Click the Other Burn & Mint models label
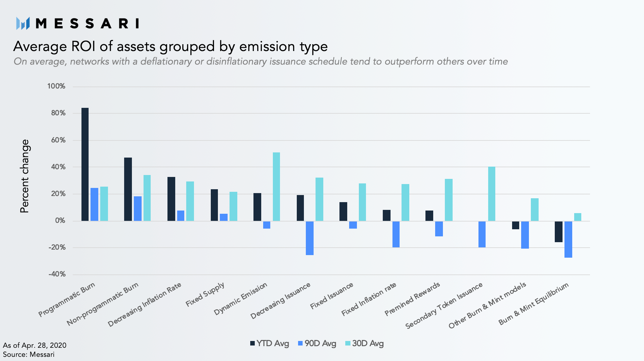Image resolution: width=644 pixels, height=361 pixels. pyautogui.click(x=488, y=305)
